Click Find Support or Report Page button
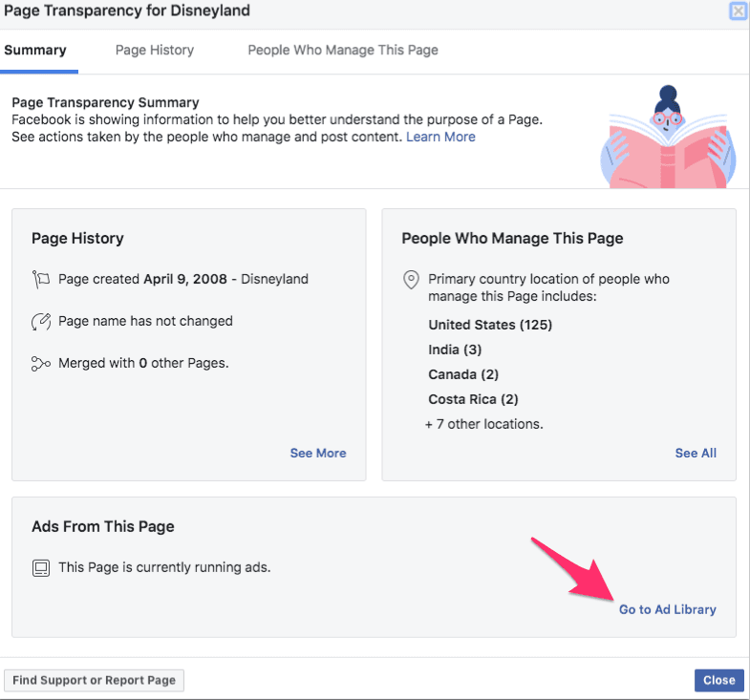Image resolution: width=750 pixels, height=700 pixels. [x=94, y=680]
